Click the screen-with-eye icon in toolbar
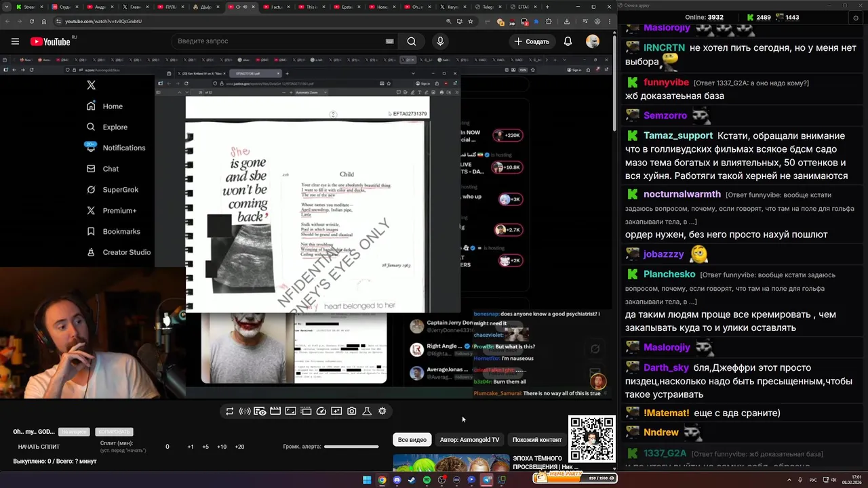Screen dimensions: 868x488 pos(260,411)
